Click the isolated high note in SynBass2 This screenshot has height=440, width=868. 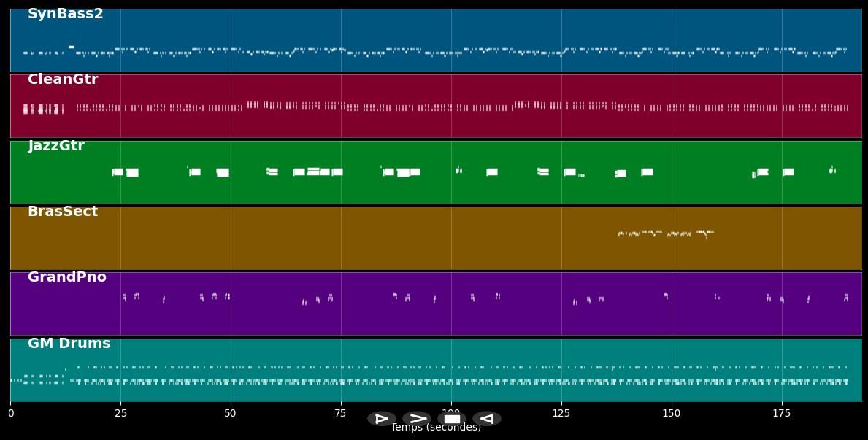(x=72, y=47)
